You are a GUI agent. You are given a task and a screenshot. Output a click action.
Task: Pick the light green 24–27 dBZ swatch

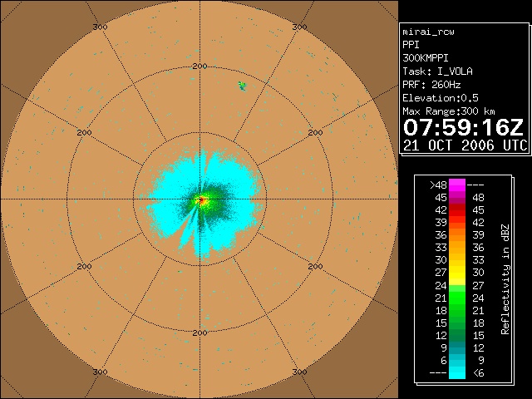[457, 288]
